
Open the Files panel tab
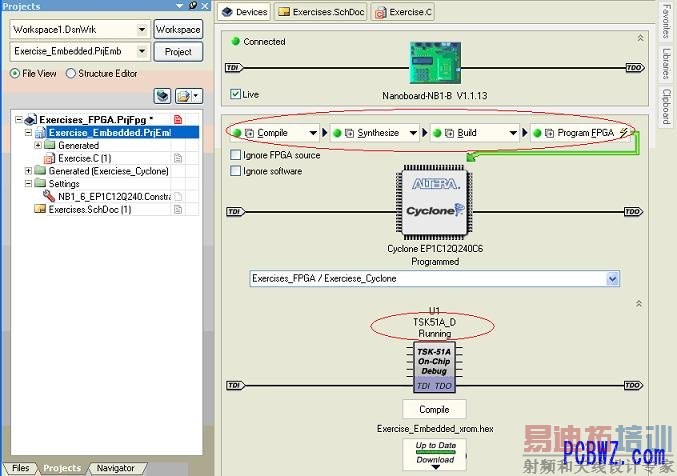[x=20, y=468]
